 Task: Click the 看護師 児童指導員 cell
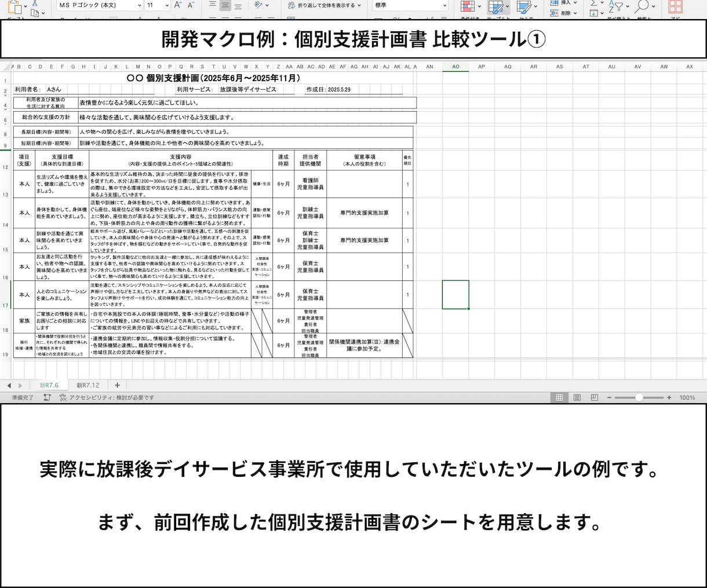pyautogui.click(x=310, y=184)
